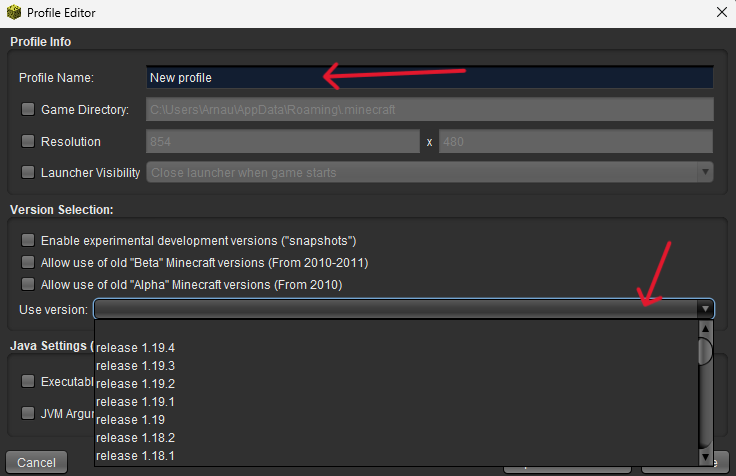Image resolution: width=736 pixels, height=476 pixels.
Task: Check Enable experimental development versions snapshots
Action: coord(28,241)
